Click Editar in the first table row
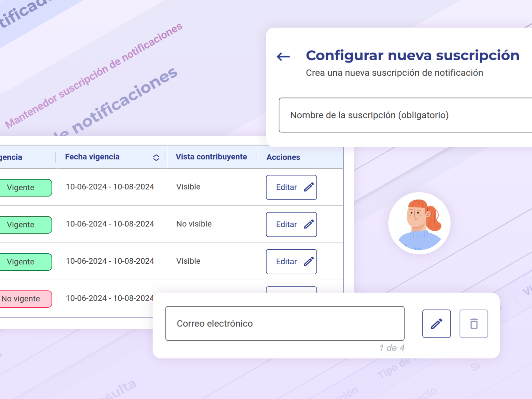The width and height of the screenshot is (532, 399). click(291, 188)
